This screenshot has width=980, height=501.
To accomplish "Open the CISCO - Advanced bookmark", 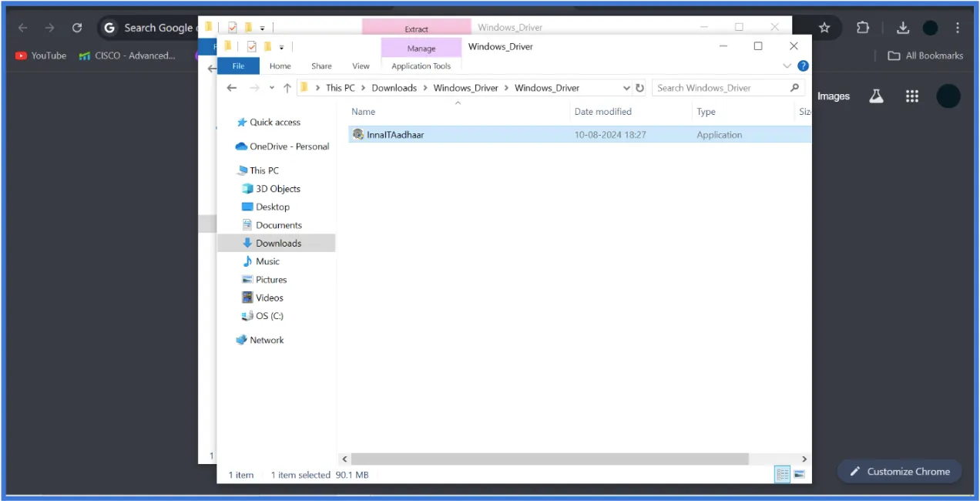I will (127, 55).
